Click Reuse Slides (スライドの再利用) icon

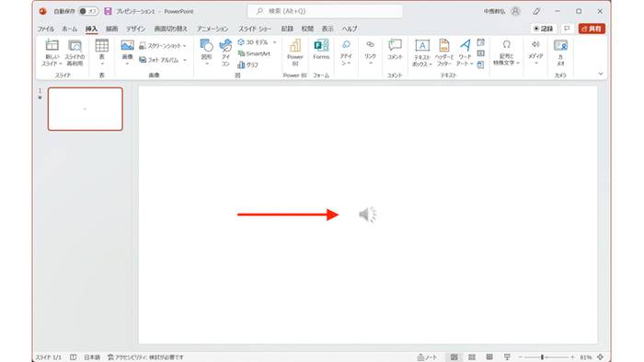75,45
